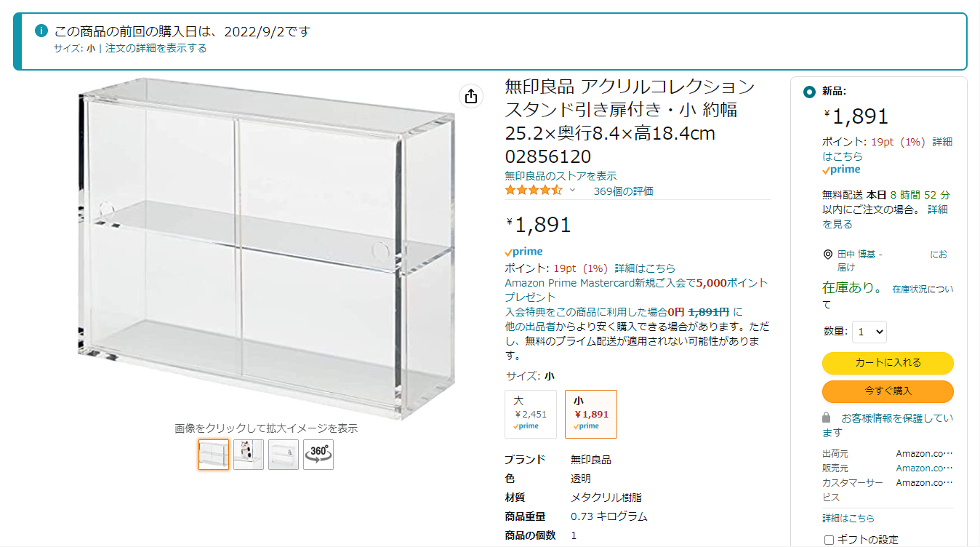Click the delivery location pin icon
Image resolution: width=980 pixels, height=547 pixels.
[827, 255]
